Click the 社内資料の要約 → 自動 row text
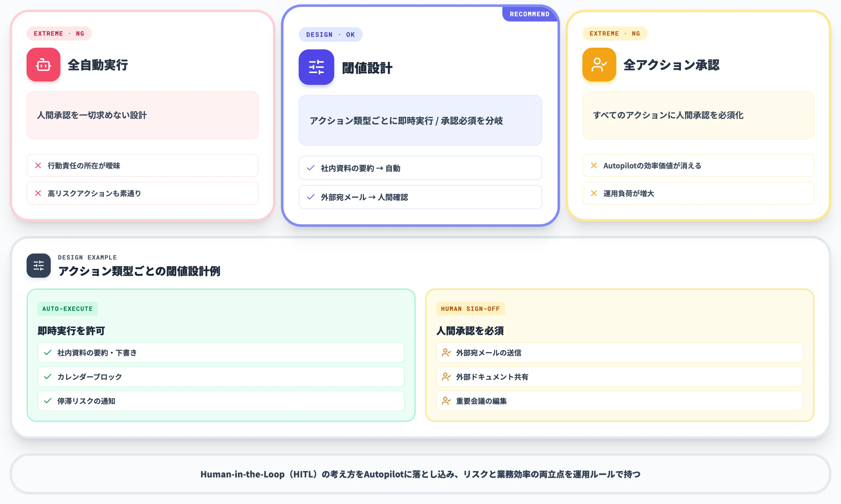This screenshot has width=841, height=504. pos(361,168)
